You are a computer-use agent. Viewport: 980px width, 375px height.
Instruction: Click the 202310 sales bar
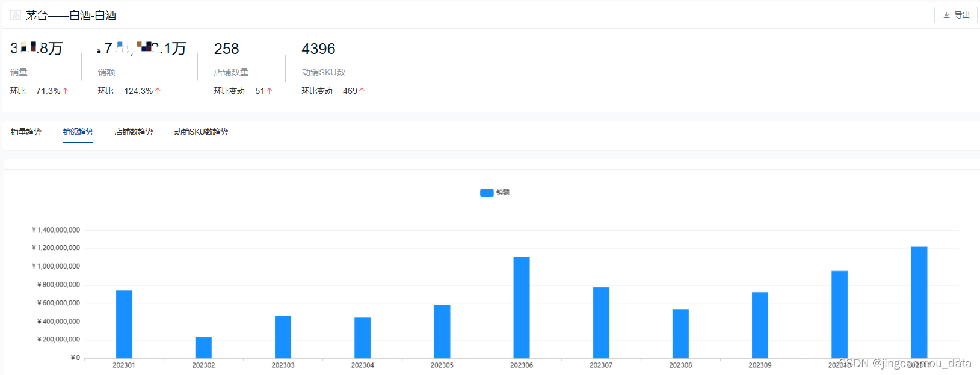point(839,315)
